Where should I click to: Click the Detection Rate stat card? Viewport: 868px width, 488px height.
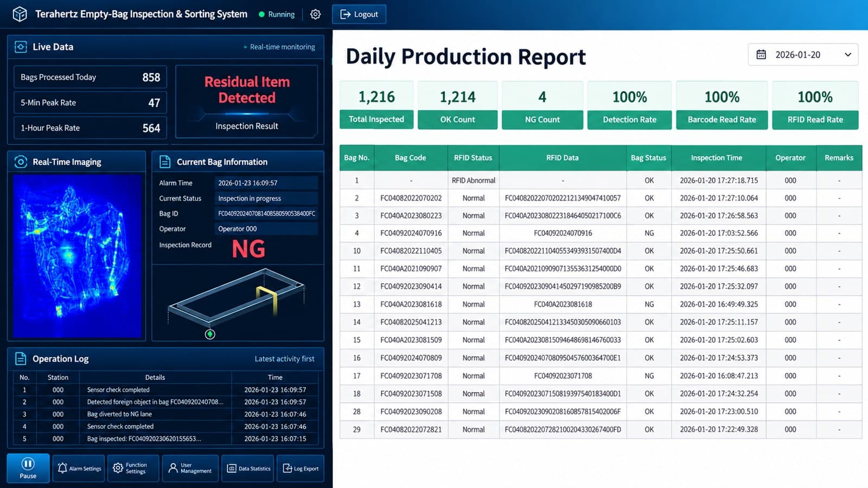[x=629, y=105]
